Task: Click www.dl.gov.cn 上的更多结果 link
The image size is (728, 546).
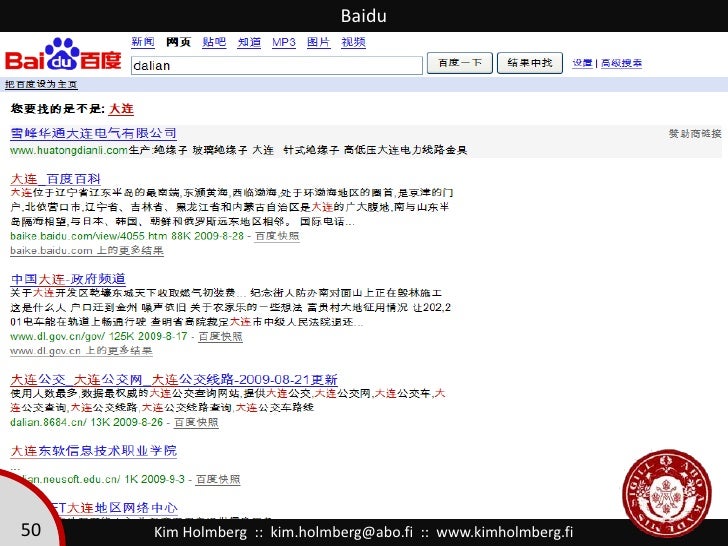Action: pyautogui.click(x=81, y=351)
